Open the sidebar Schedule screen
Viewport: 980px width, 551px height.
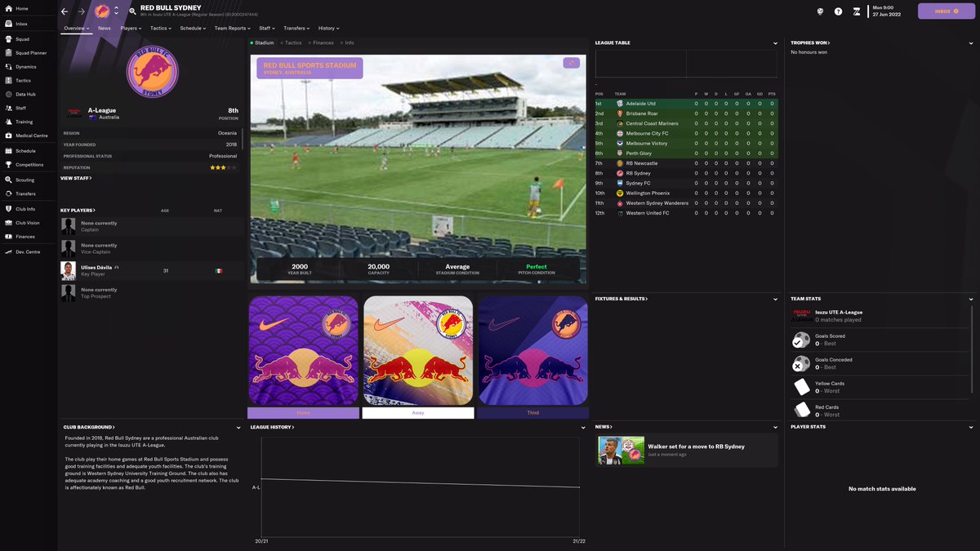25,150
